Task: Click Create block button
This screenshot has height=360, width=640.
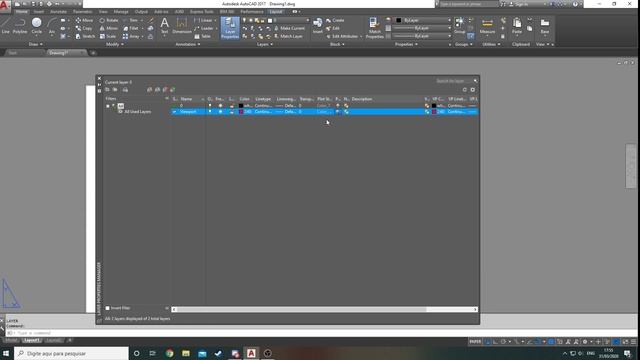Action: [335, 20]
